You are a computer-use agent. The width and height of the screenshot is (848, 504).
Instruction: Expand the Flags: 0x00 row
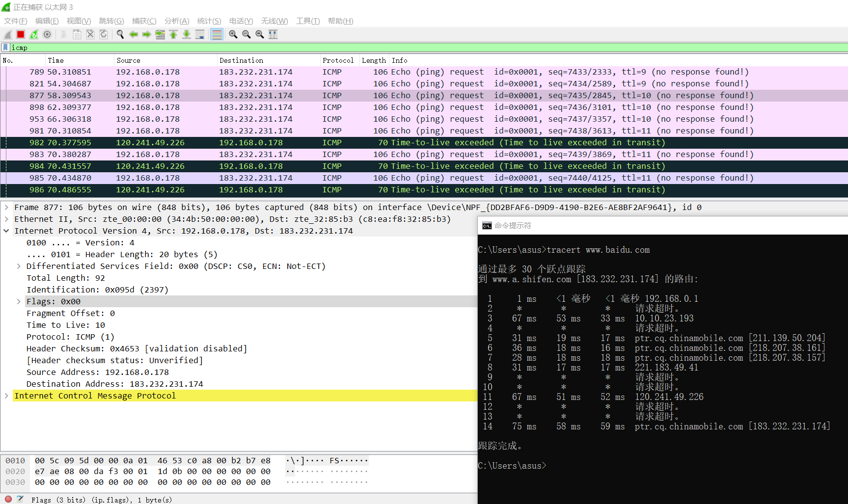pos(19,302)
